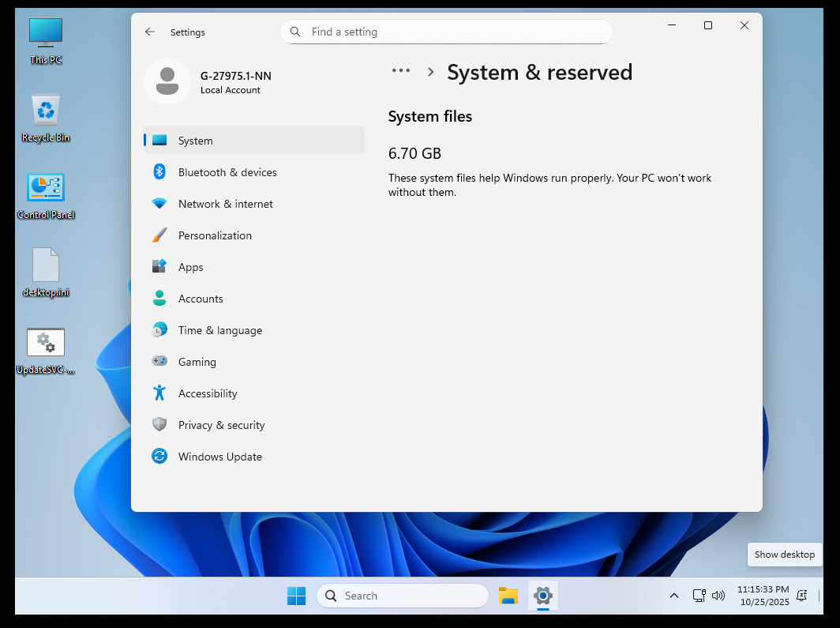Click the system files description text
Image resolution: width=840 pixels, height=628 pixels.
[549, 185]
